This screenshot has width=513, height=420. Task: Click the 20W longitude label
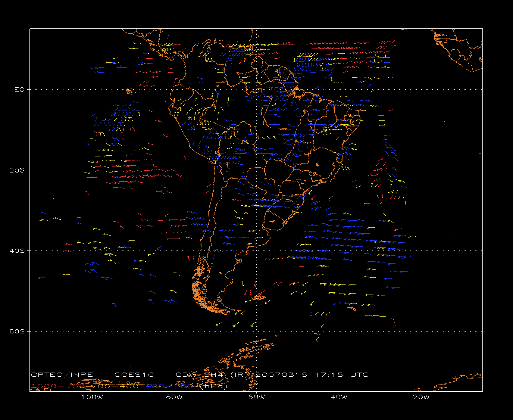pos(421,397)
